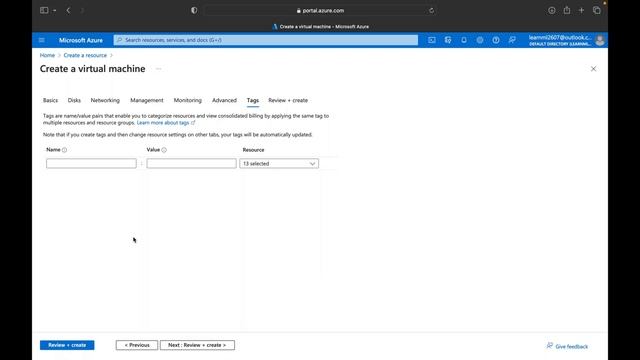Image resolution: width=640 pixels, height=360 pixels.
Task: Select the Tags tab
Action: coord(253,100)
